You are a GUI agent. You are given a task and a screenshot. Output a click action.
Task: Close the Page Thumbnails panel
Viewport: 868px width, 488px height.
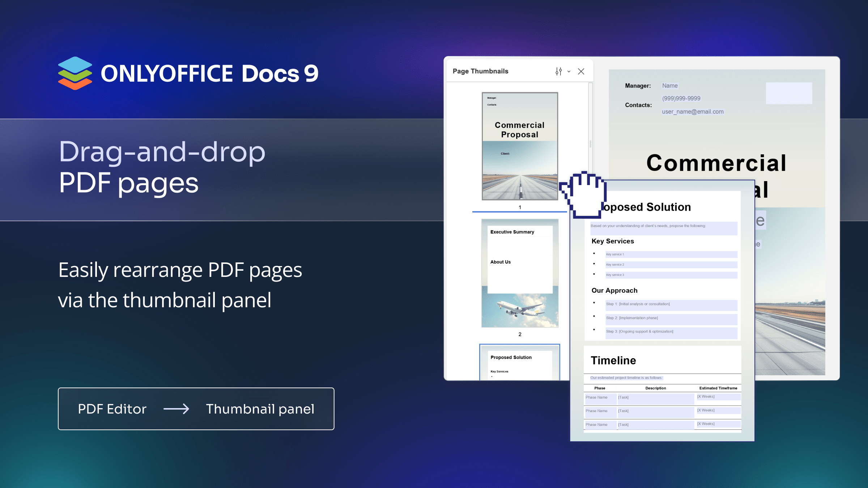(581, 72)
